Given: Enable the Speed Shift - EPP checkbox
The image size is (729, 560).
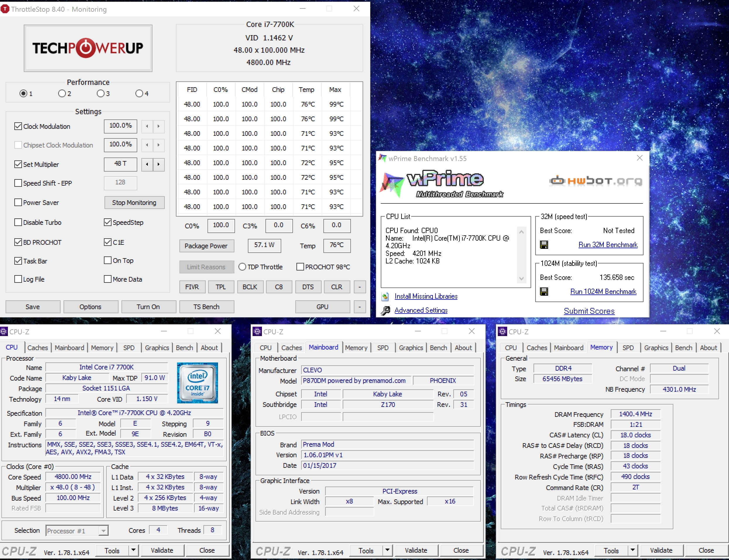Looking at the screenshot, I should [x=18, y=183].
